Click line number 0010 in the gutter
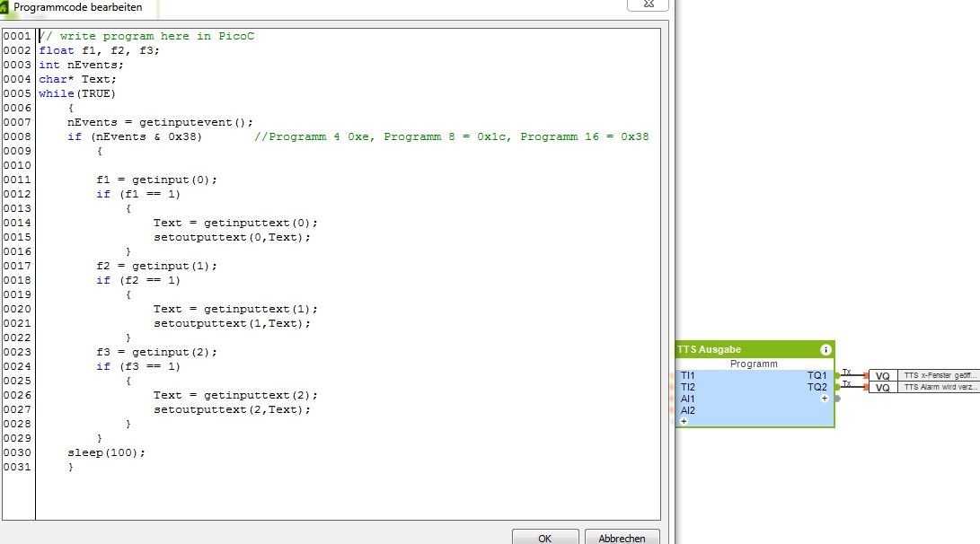This screenshot has height=544, width=980. pyautogui.click(x=17, y=165)
